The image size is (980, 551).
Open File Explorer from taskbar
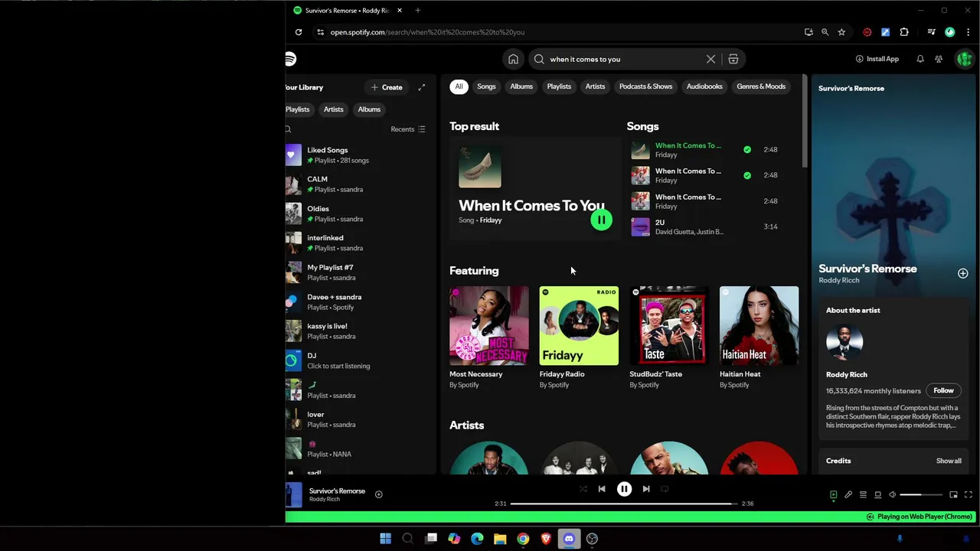[x=500, y=539]
